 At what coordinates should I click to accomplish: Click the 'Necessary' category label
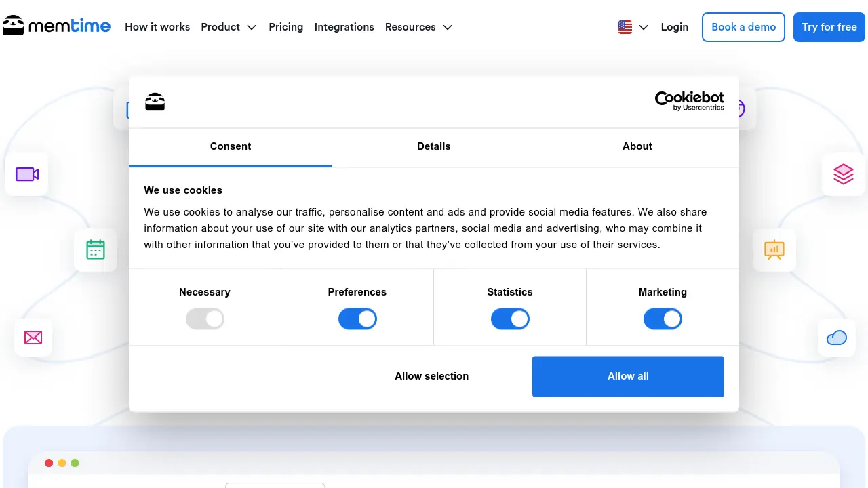(x=205, y=292)
